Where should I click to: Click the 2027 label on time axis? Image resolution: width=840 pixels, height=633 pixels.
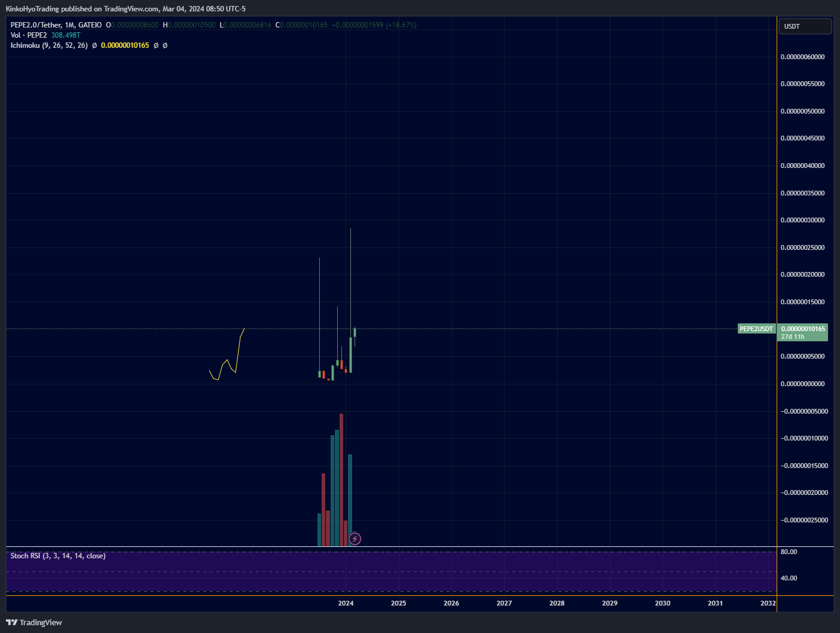[504, 603]
